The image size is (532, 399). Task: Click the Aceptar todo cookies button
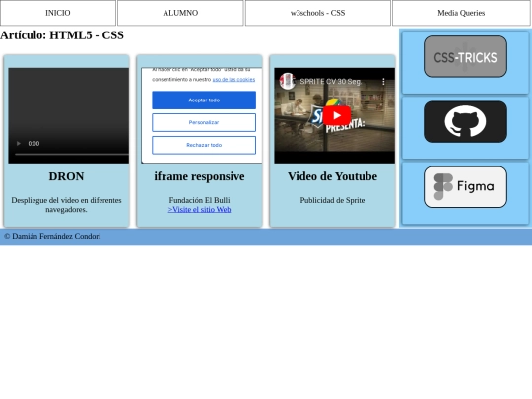(204, 100)
